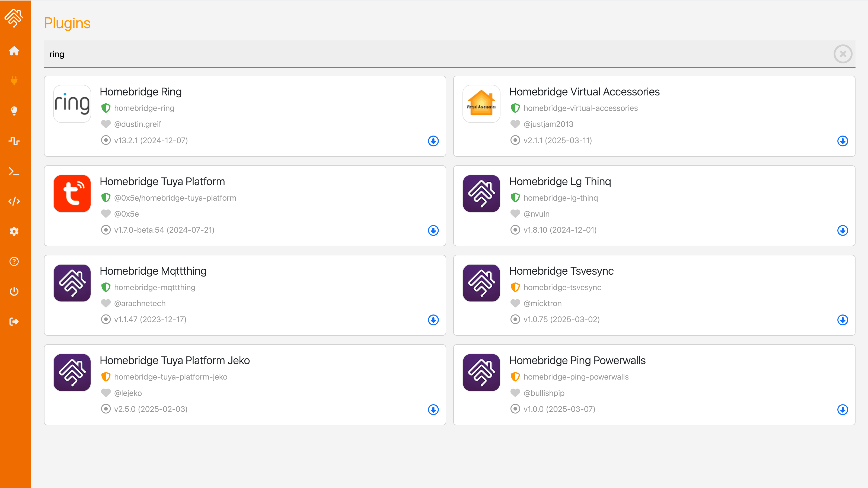The image size is (868, 488).
Task: Open the Logs waveform icon in sidebar
Action: pos(14,141)
